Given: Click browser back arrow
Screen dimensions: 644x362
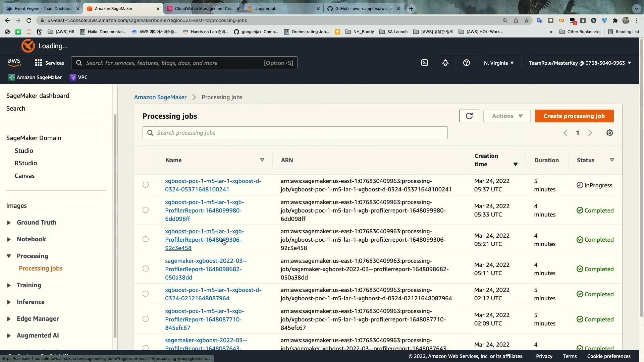Looking at the screenshot, I should click(7, 20).
